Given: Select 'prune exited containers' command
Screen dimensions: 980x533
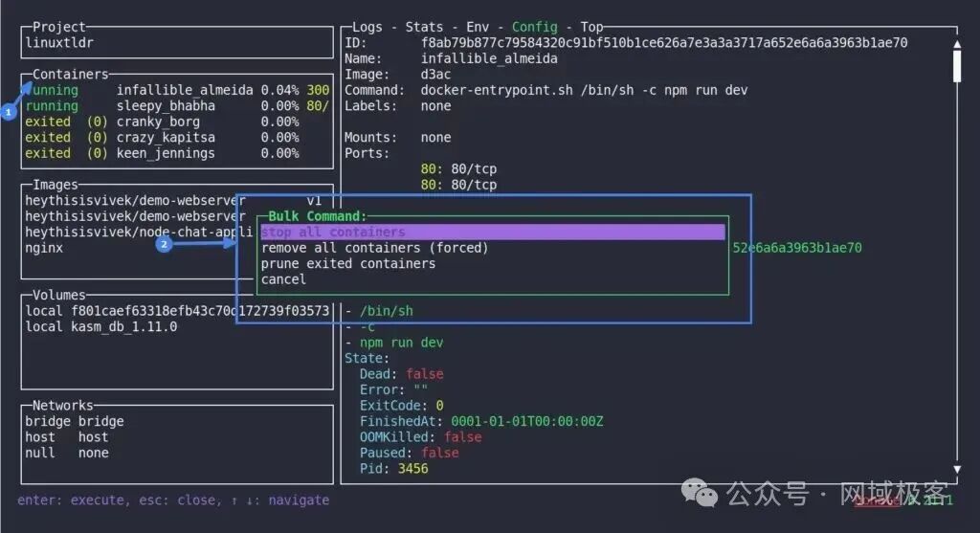Looking at the screenshot, I should [348, 264].
